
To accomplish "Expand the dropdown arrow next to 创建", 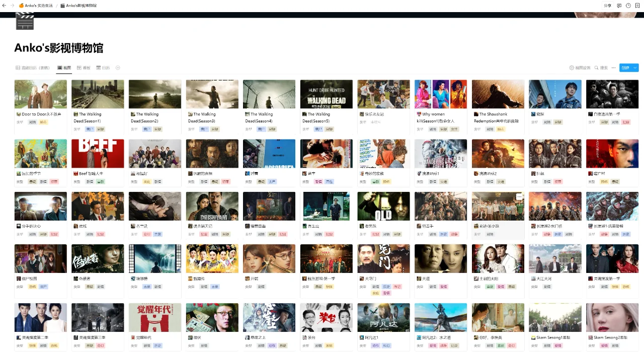I will 635,67.
